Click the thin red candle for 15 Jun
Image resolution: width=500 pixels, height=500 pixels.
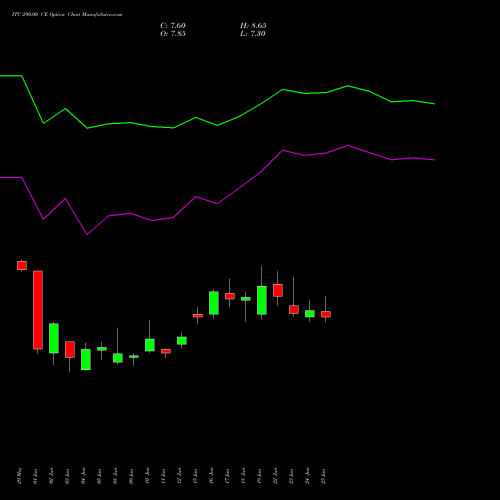coord(198,315)
